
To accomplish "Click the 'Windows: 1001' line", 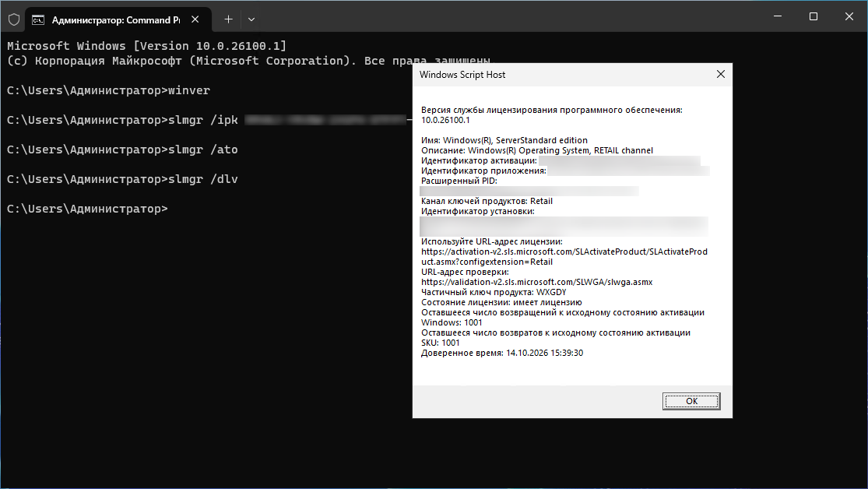I will coord(452,322).
